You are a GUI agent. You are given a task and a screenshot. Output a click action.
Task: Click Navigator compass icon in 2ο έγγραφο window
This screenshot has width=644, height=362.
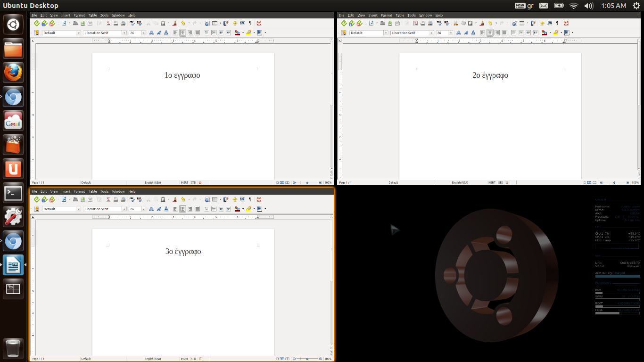coord(542,23)
